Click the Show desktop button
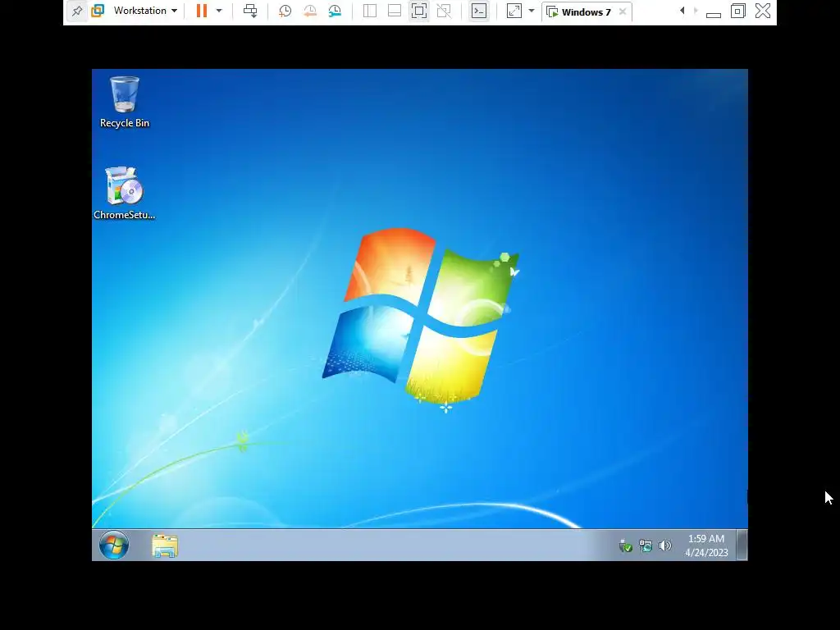This screenshot has width=840, height=630. click(x=742, y=545)
